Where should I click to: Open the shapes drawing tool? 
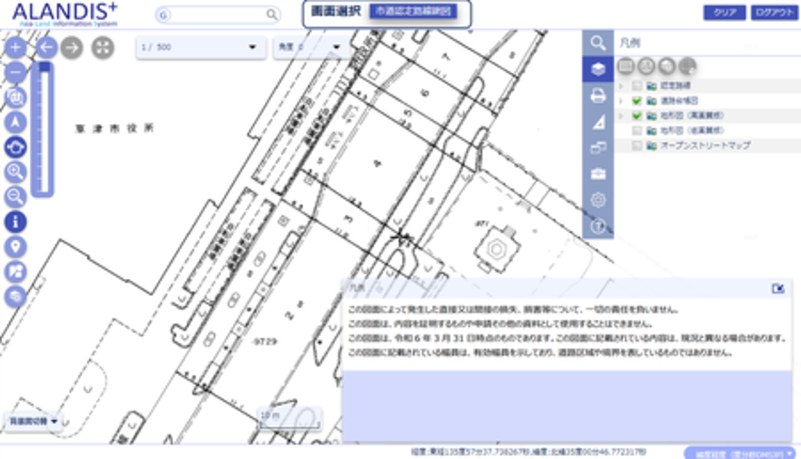click(x=15, y=272)
